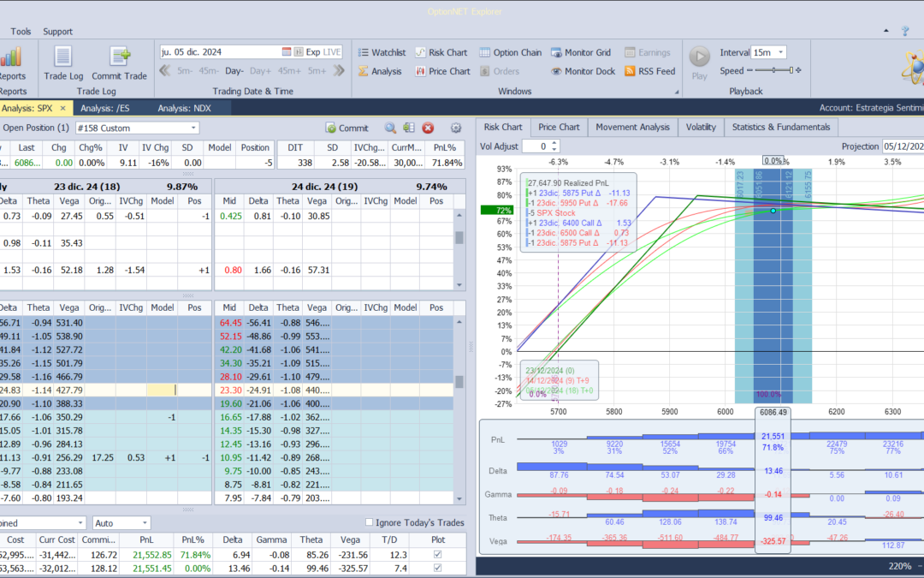Click the green table icon beside magnifier
The image size is (924, 578).
(x=409, y=128)
